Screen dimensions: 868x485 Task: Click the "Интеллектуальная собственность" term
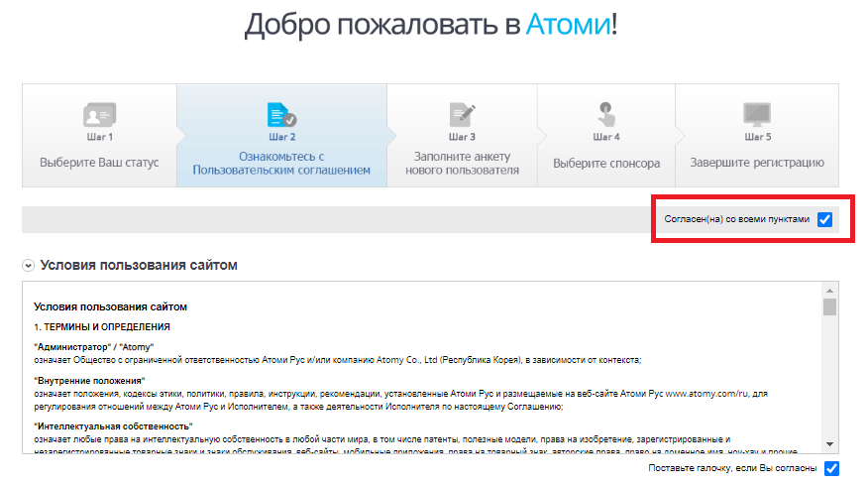pyautogui.click(x=113, y=426)
